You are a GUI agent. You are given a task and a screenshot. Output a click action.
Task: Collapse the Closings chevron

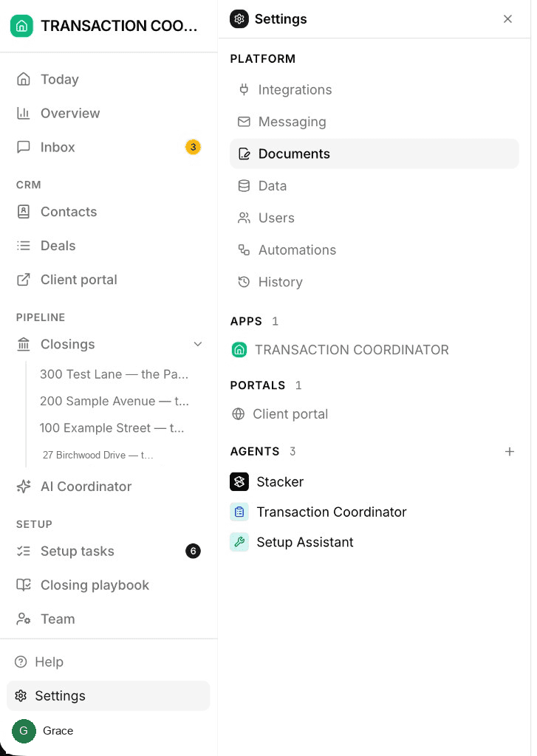coord(198,344)
